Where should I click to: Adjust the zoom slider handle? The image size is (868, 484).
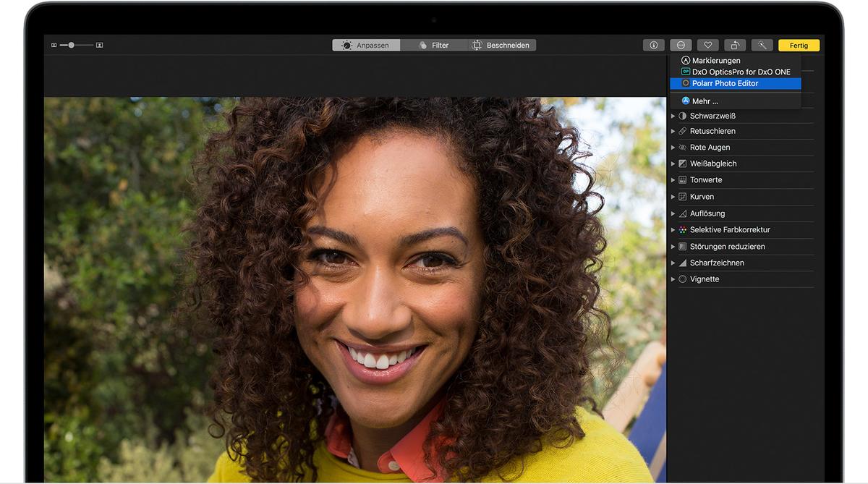(x=71, y=45)
